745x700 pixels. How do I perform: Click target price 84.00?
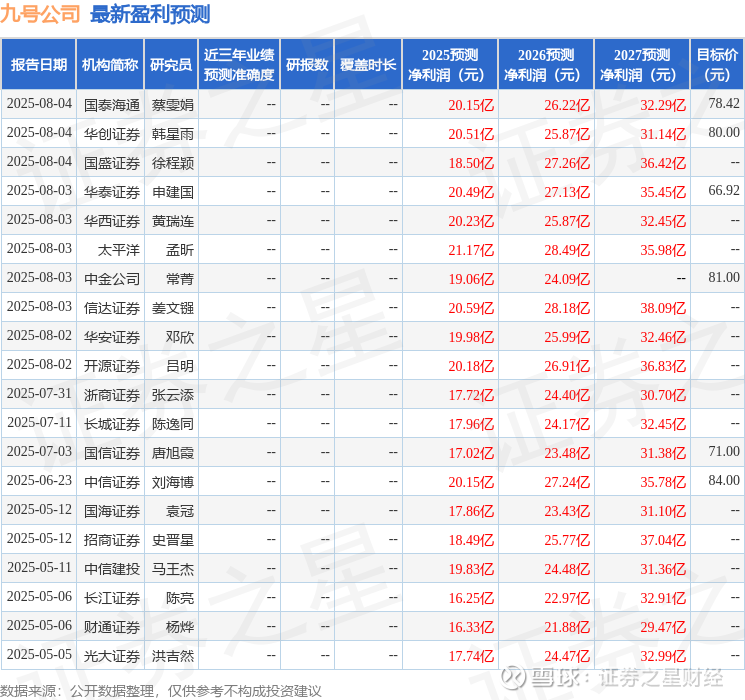[724, 480]
